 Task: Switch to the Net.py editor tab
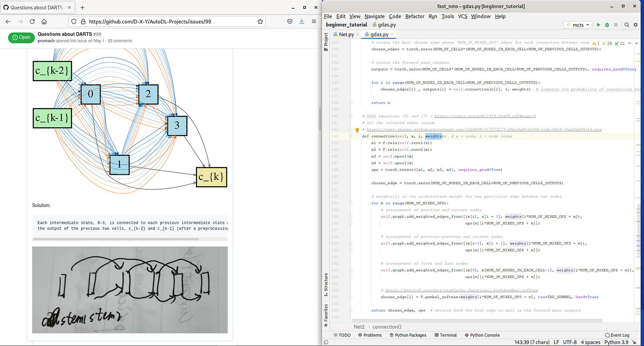click(x=345, y=34)
